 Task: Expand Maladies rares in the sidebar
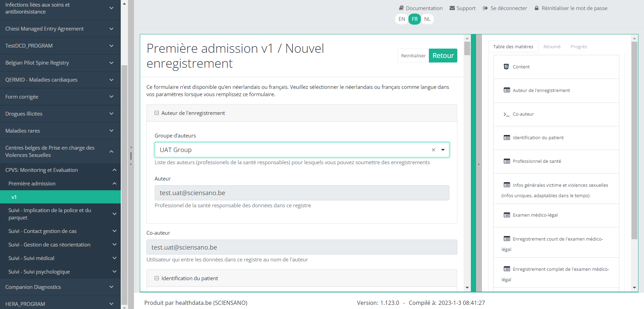pos(111,131)
